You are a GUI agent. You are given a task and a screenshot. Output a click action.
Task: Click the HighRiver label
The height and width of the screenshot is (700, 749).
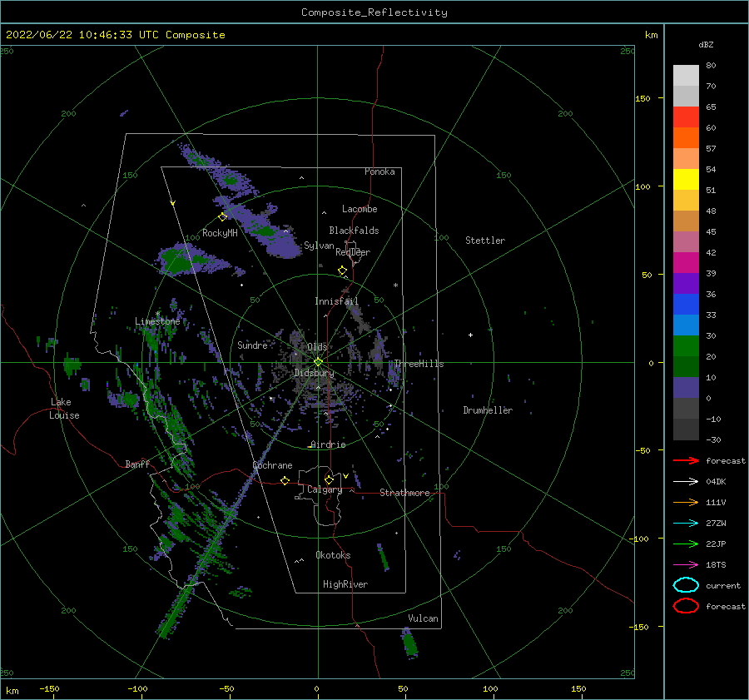point(345,584)
